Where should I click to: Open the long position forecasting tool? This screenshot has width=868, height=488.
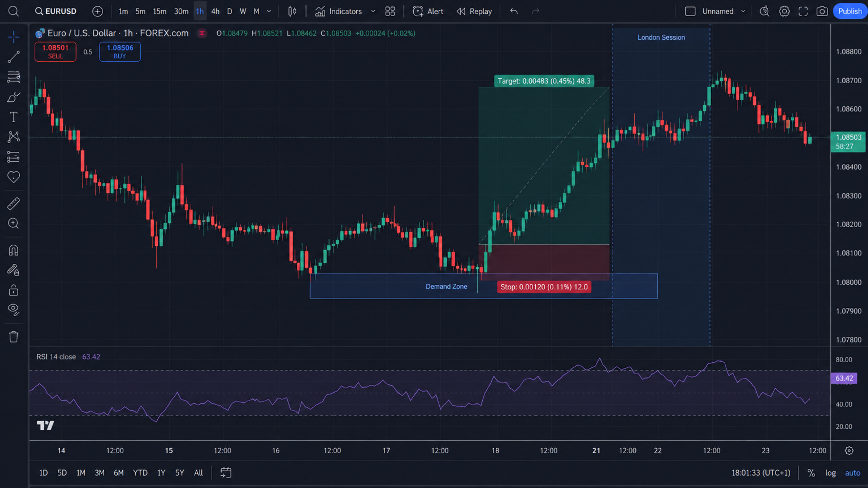(14, 157)
